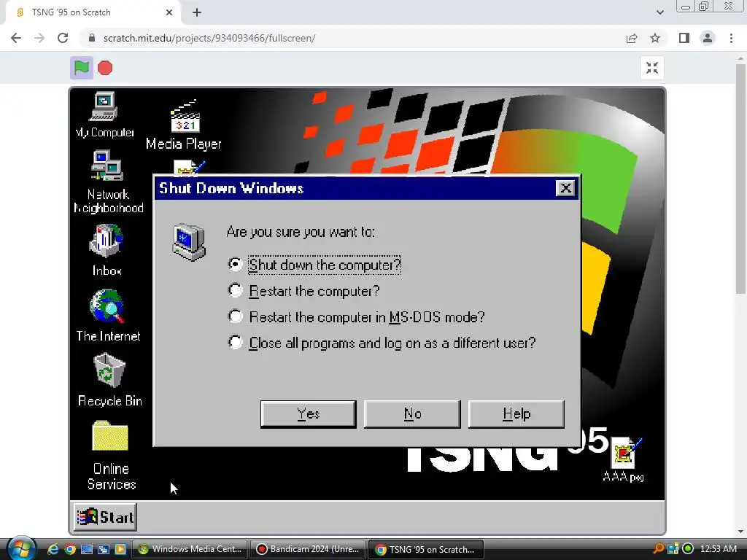Open the Media Player desktop icon

click(184, 125)
